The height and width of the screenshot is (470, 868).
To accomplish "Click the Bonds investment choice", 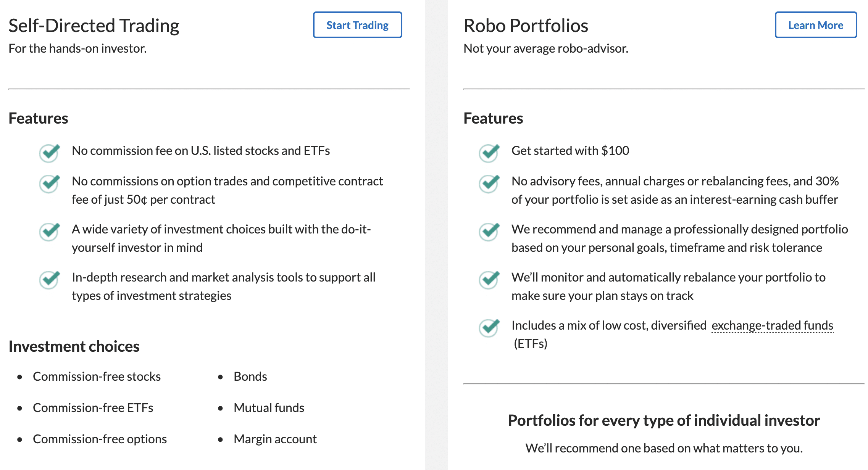I will tap(250, 377).
